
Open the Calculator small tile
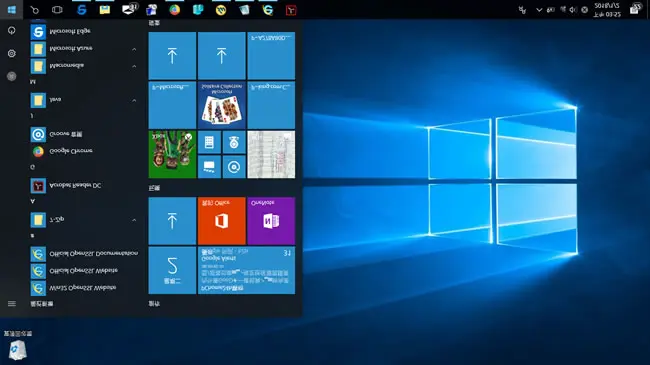click(209, 142)
